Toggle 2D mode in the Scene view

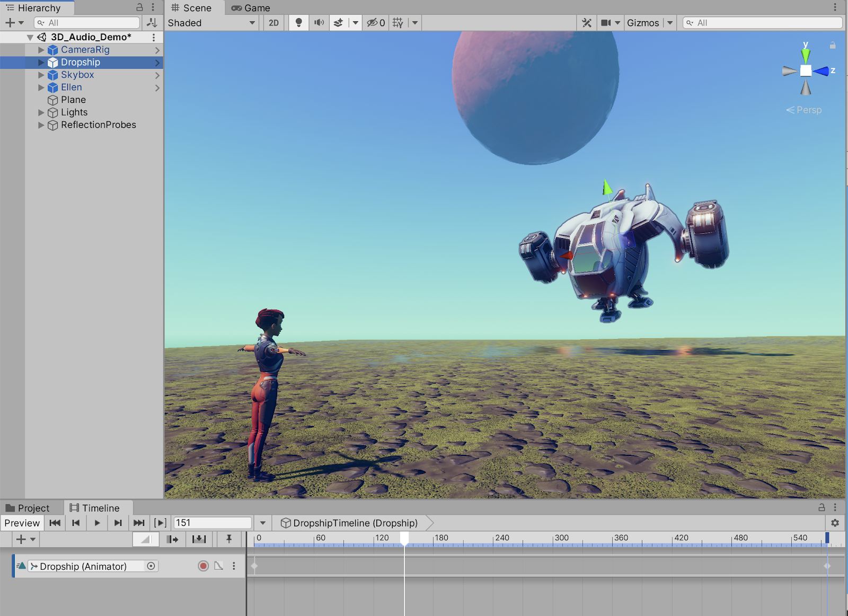(273, 22)
